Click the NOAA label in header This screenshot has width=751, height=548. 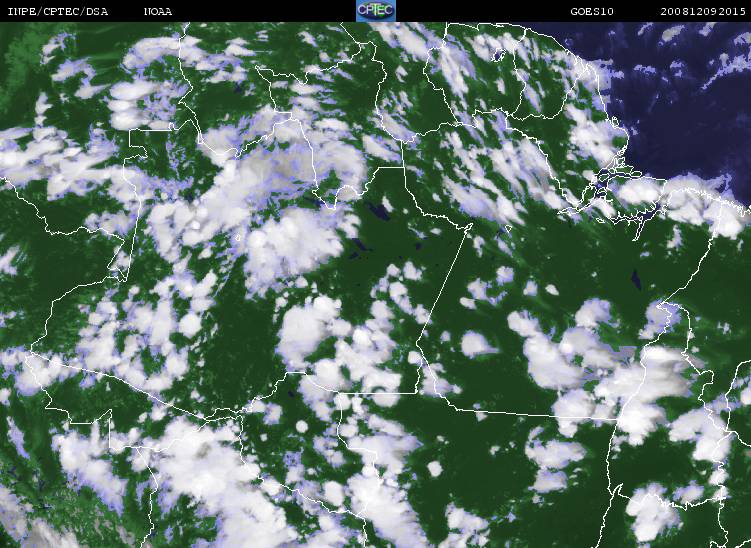tap(158, 11)
